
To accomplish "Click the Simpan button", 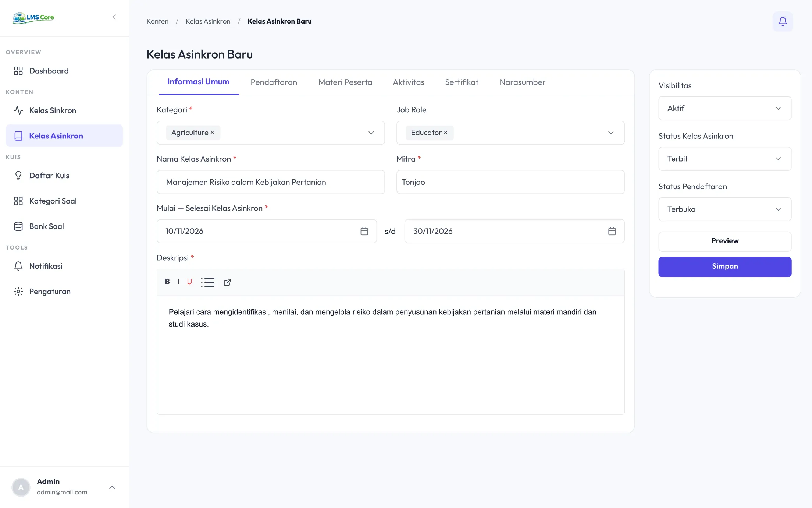I will pos(725,267).
